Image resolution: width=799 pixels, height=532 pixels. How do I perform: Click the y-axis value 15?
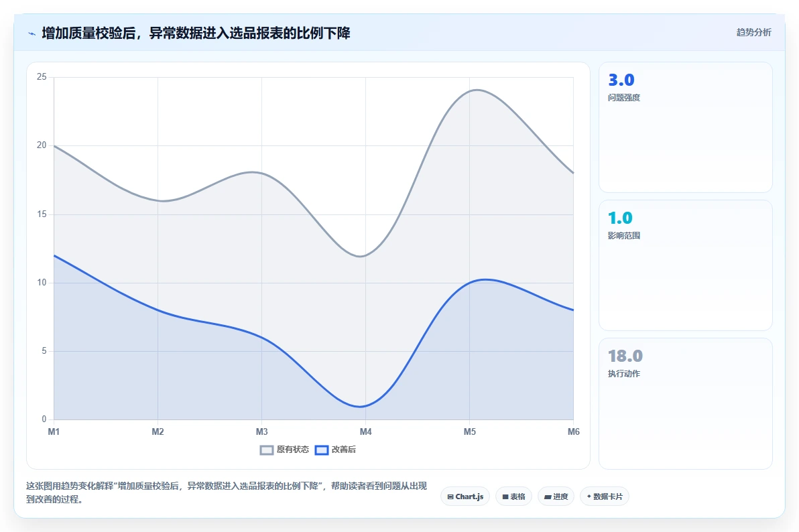(x=42, y=214)
